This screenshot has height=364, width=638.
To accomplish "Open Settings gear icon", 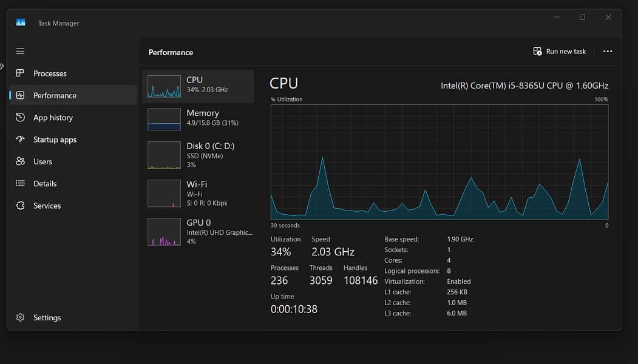I will pos(20,317).
